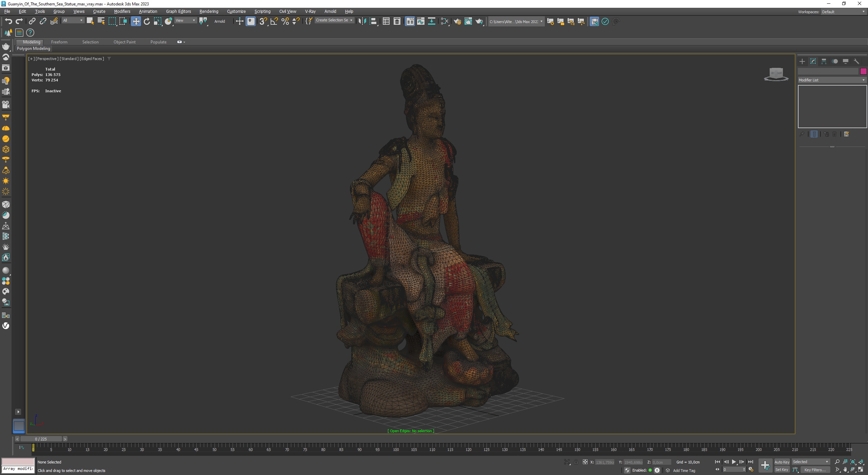Click the Set Key button
The width and height of the screenshot is (868, 475).
point(782,470)
